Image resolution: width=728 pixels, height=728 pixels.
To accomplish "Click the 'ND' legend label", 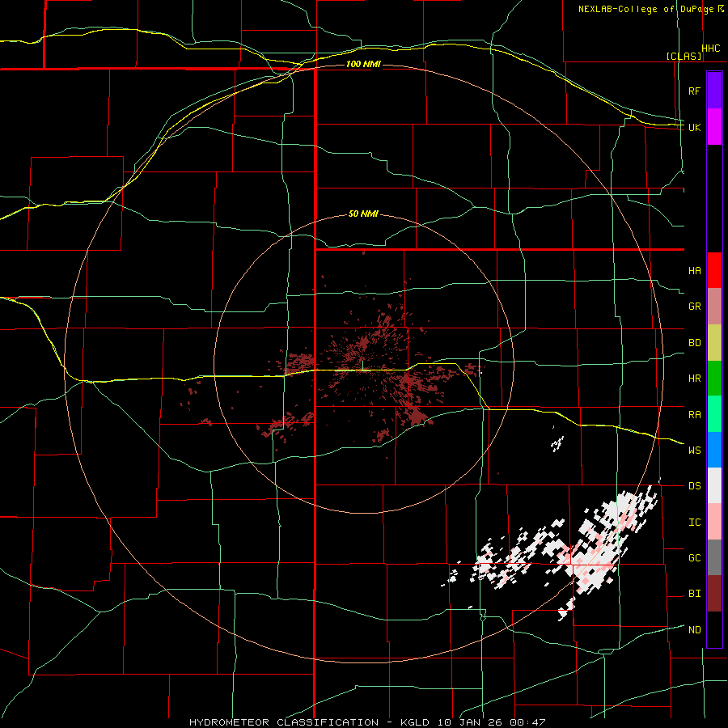I will tap(694, 629).
